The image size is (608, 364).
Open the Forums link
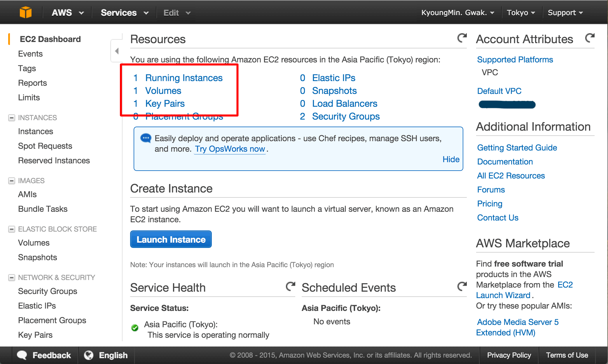coord(491,190)
